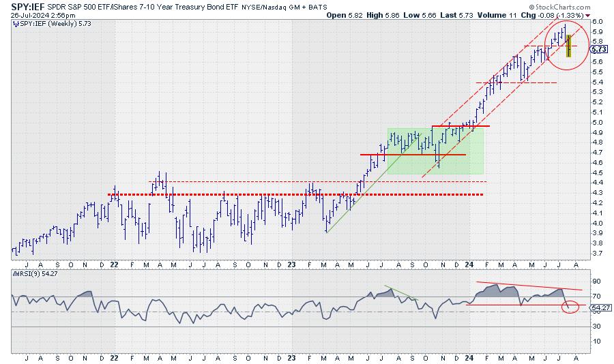614x364 pixels.
Task: Click the SPY:IEF ticker title
Action: [28, 5]
